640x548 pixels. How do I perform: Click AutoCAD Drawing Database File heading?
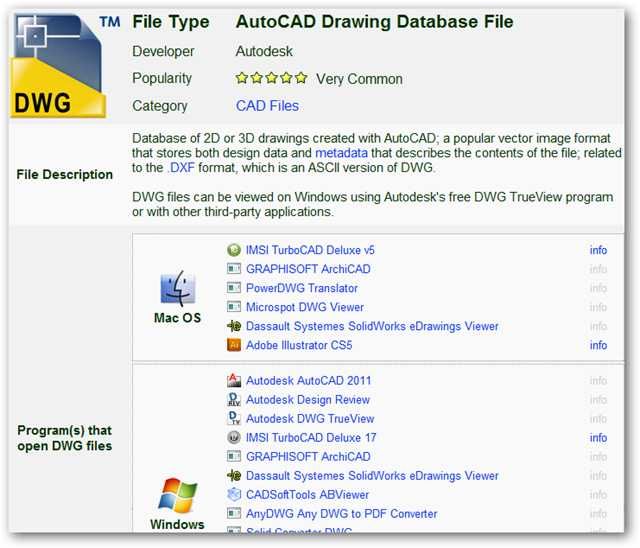click(x=374, y=22)
